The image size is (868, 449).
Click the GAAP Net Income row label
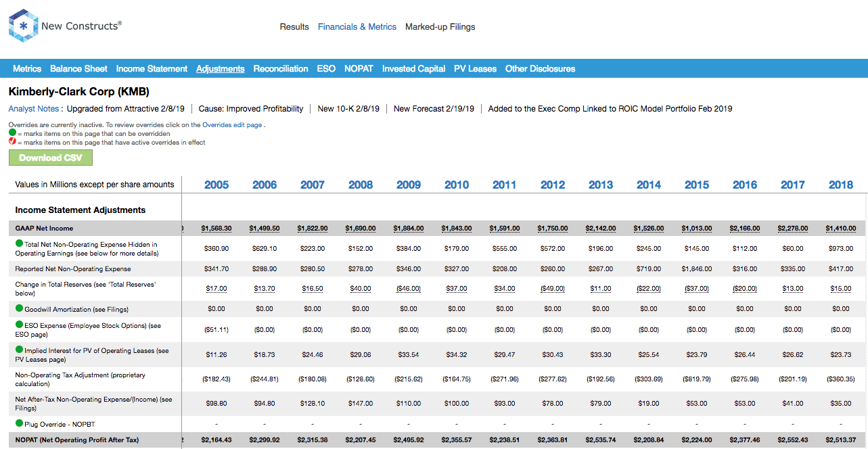click(x=44, y=229)
